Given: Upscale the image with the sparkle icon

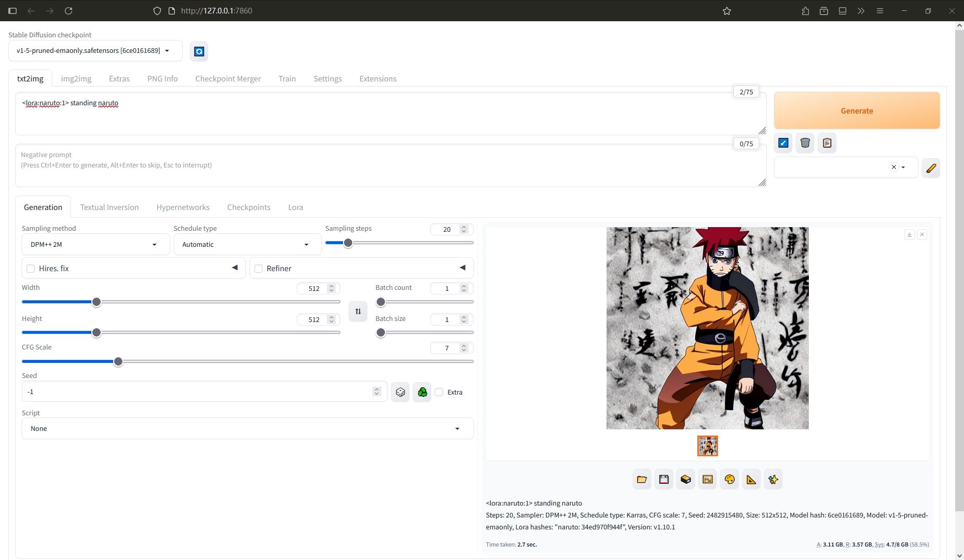Looking at the screenshot, I should [x=774, y=480].
